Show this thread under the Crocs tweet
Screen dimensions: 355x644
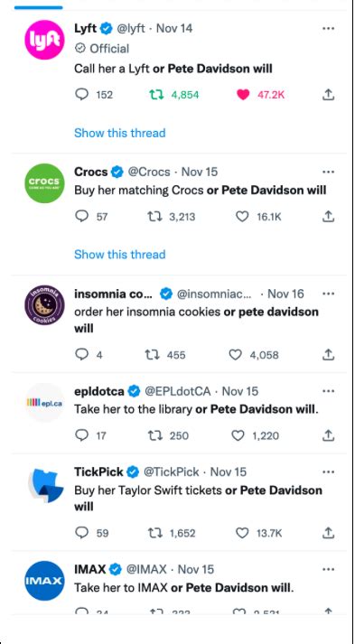point(119,255)
